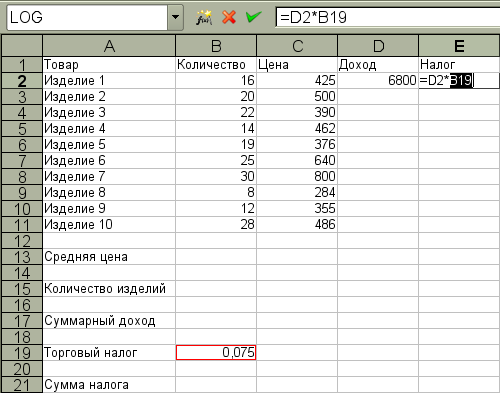This screenshot has width=500, height=393.
Task: Click cell E2 being edited with =D2*B19
Action: point(459,81)
